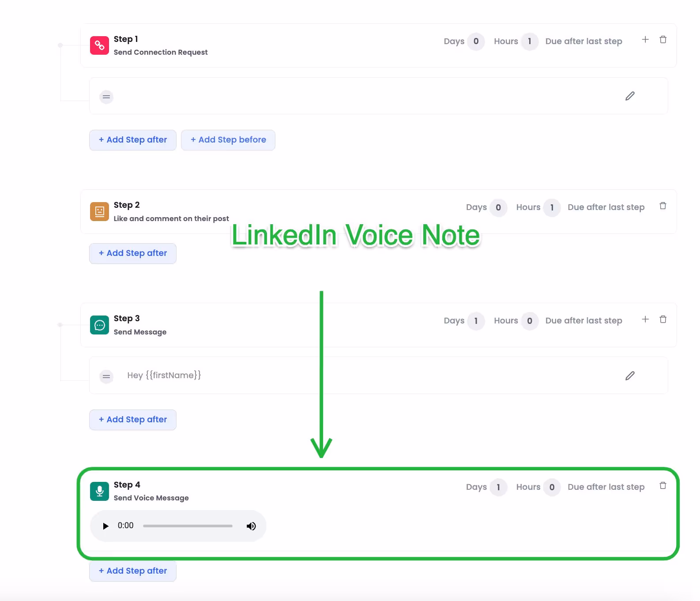Click the drag handle of Step 1 message
Image resolution: width=700 pixels, height=601 pixels.
click(x=106, y=97)
